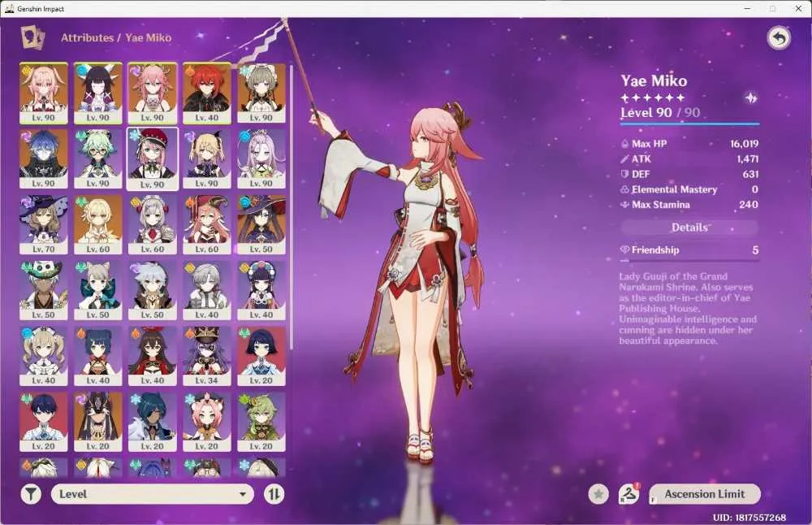Select the Lv. 60 Noelle maid card

click(153, 224)
